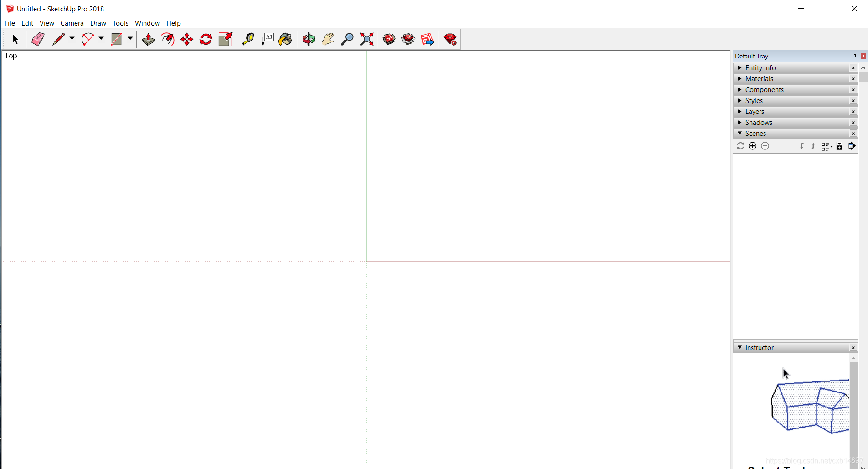Click the Add Scene plus icon
Screen dimensions: 868x469
[753, 146]
